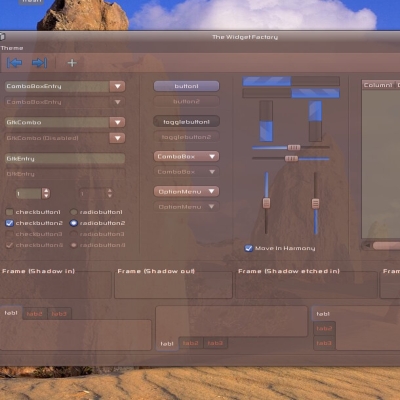Select tab3 in bottom-tabbed notebook
The image size is (400, 400).
[215, 343]
